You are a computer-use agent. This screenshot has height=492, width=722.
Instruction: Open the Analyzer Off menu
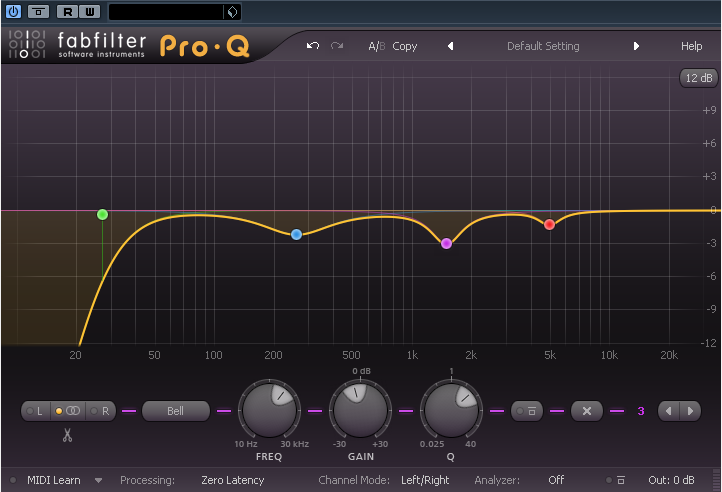pos(556,480)
